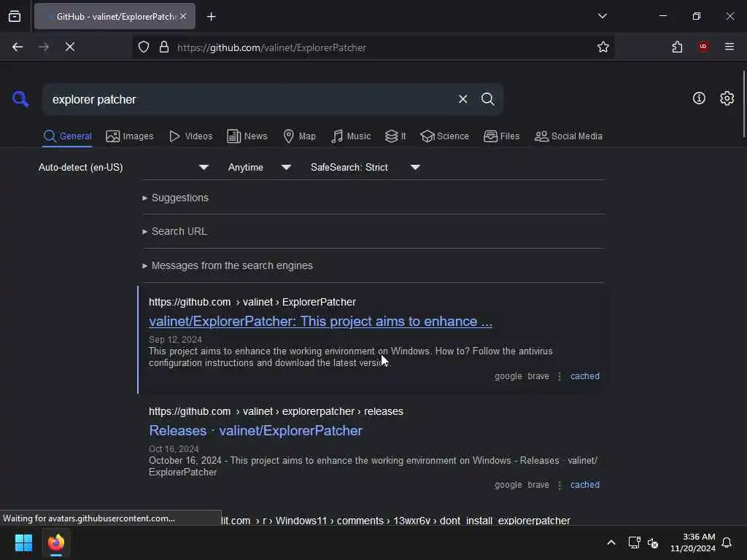Viewport: 747px width, 560px height.
Task: Open the About info icon
Action: (x=699, y=98)
